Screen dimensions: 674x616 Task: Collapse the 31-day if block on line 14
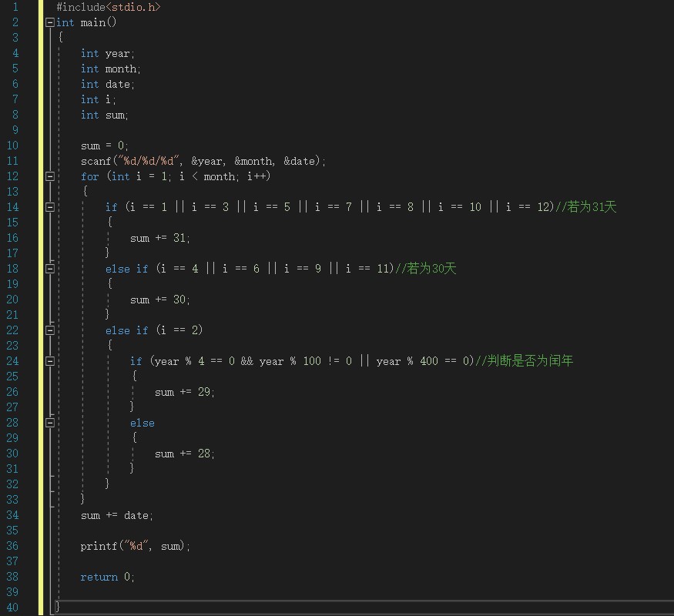tap(50, 207)
